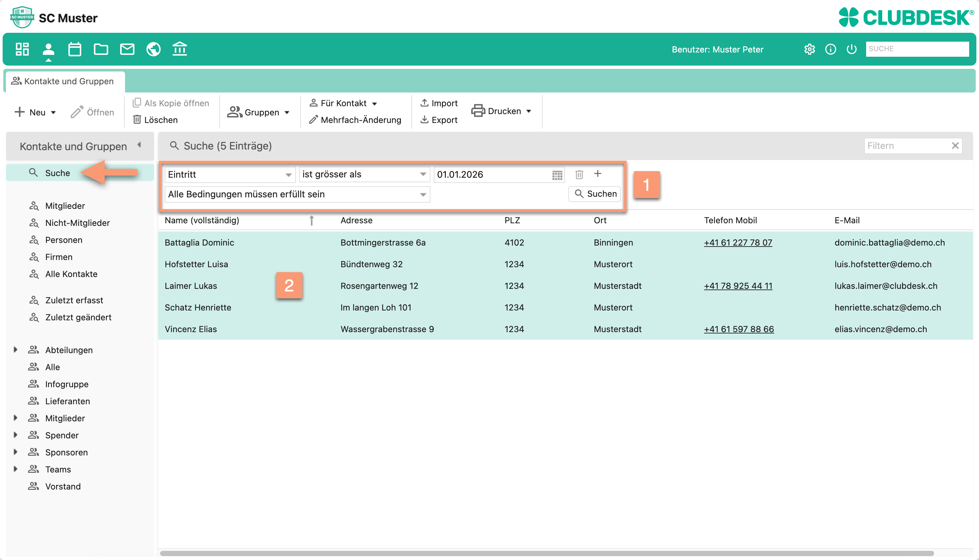The width and height of the screenshot is (979, 560).
Task: Open the calendar module icon
Action: click(75, 49)
